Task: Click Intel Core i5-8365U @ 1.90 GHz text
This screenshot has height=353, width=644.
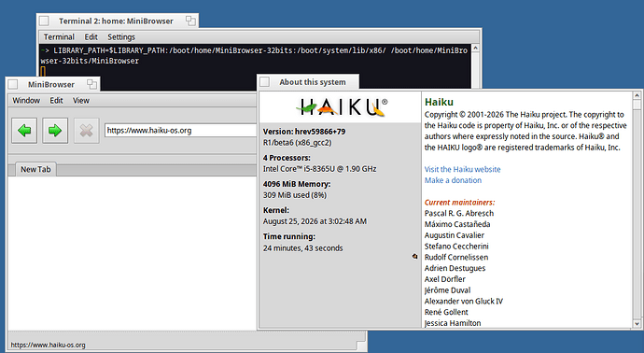Action: 319,169
